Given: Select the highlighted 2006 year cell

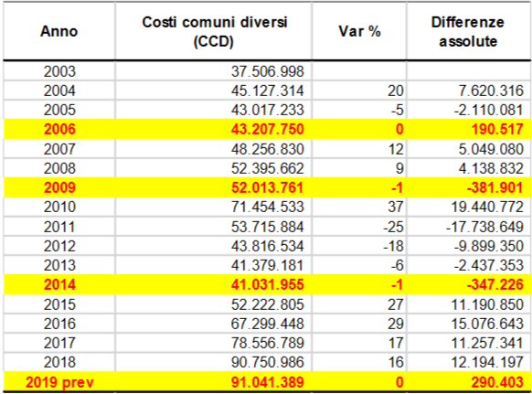Looking at the screenshot, I should click(59, 129).
